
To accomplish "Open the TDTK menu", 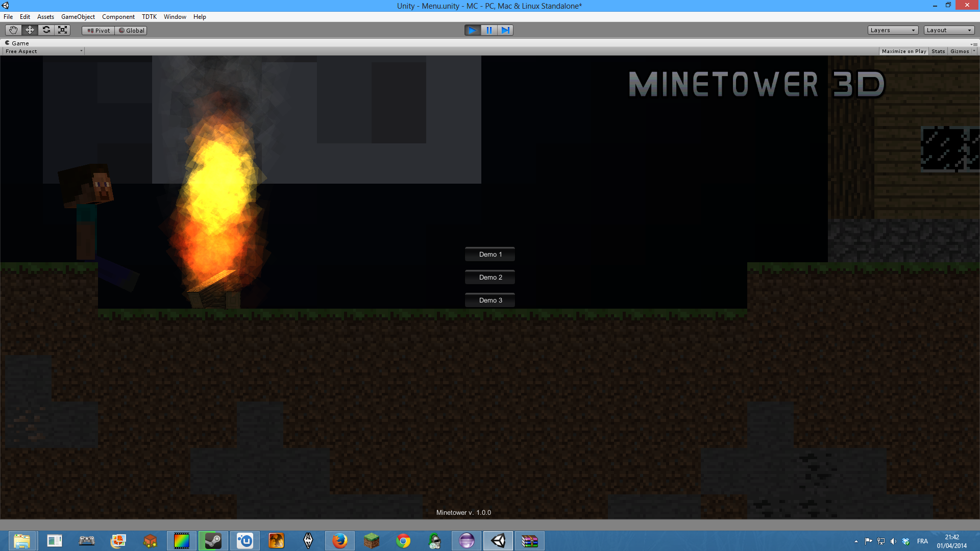I will 149,17.
